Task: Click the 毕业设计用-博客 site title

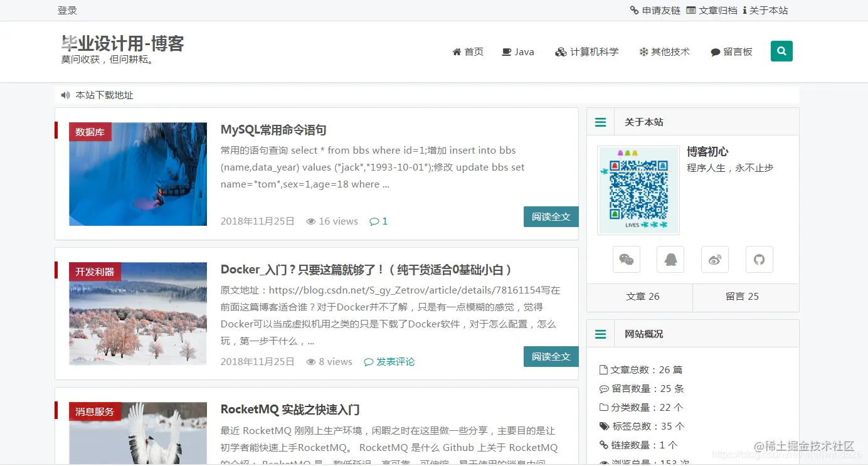Action: (122, 43)
